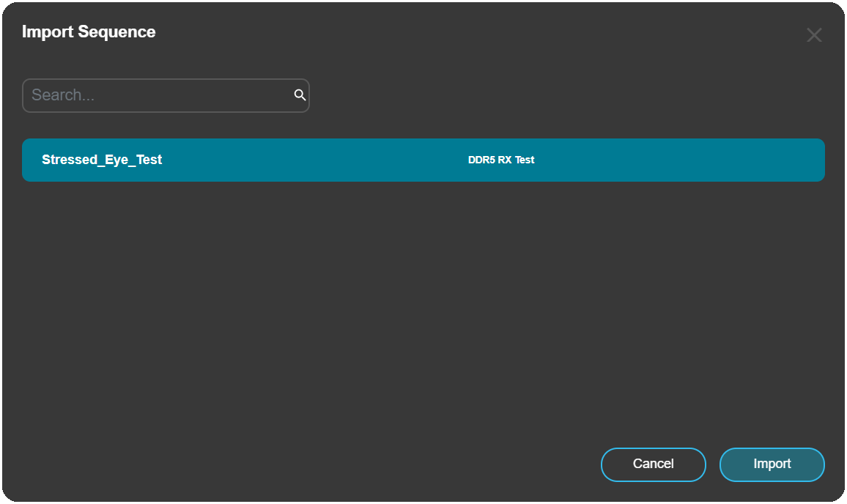Click the empty area below the sequence list

click(423, 308)
